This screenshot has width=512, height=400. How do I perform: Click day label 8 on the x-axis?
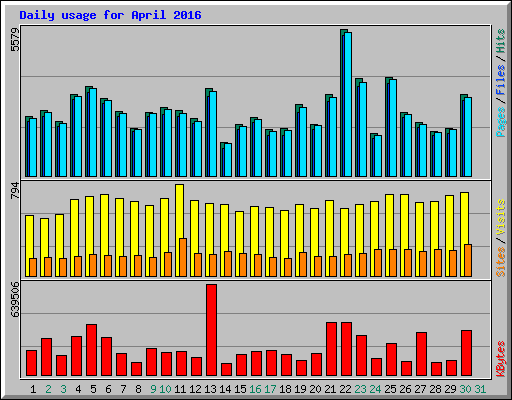point(138,389)
